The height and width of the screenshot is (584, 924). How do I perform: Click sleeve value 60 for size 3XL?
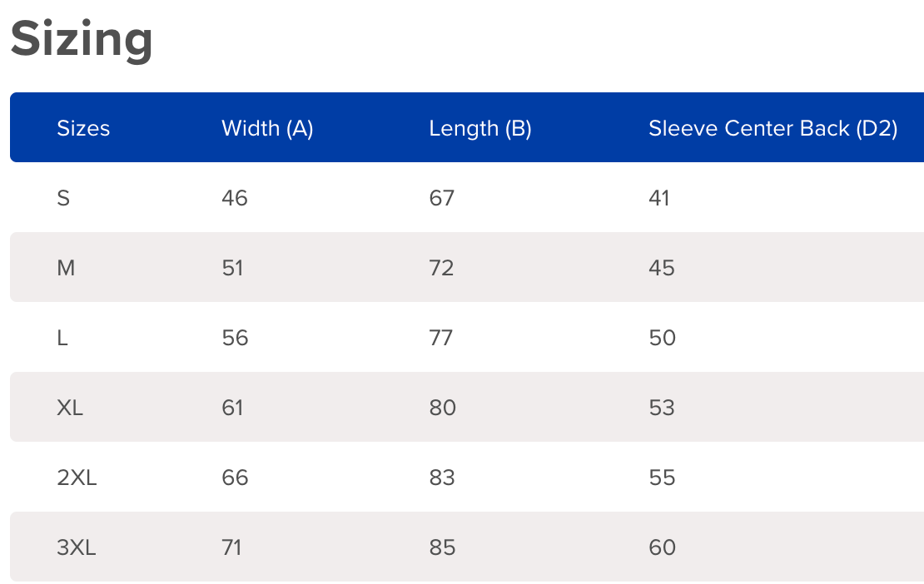[663, 547]
